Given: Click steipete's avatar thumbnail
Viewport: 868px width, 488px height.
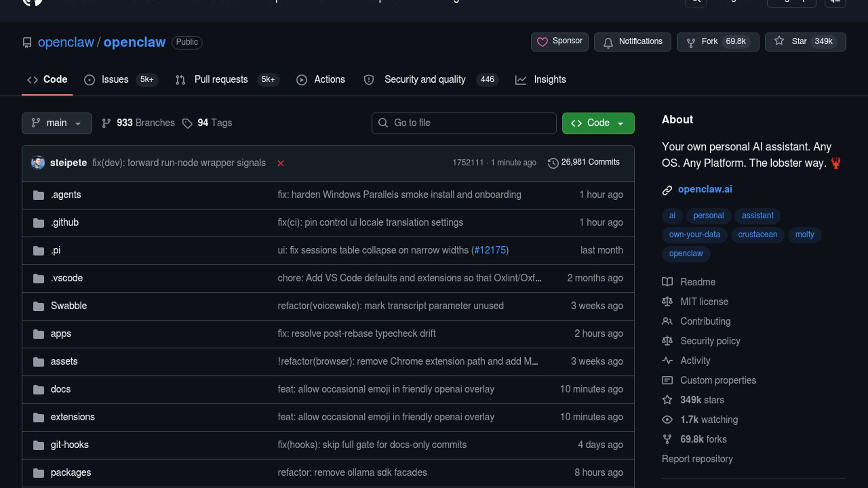Looking at the screenshot, I should coord(38,163).
